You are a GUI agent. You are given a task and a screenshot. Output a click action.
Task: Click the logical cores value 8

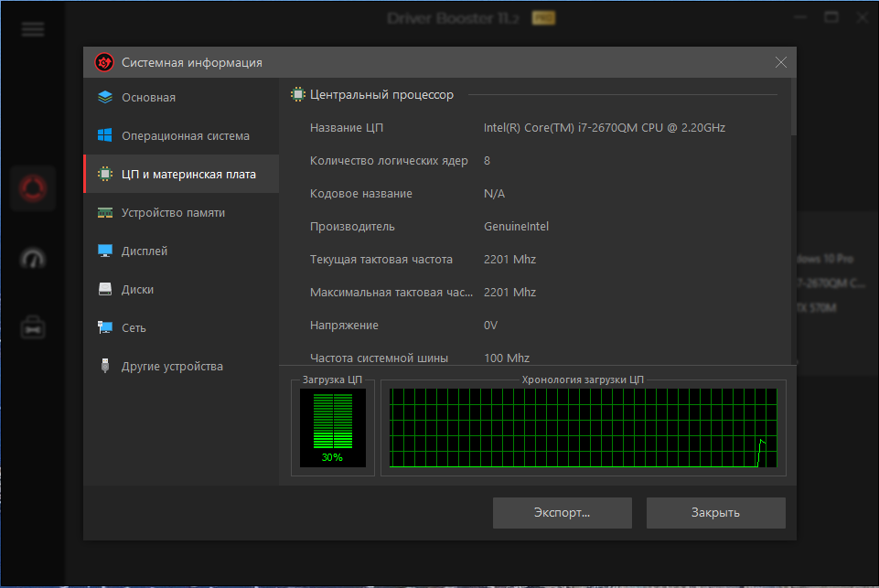[487, 161]
